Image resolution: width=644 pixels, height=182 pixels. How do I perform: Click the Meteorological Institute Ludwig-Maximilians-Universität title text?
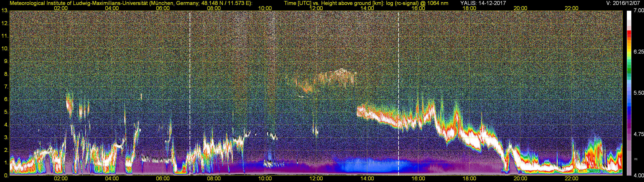coord(131,3)
